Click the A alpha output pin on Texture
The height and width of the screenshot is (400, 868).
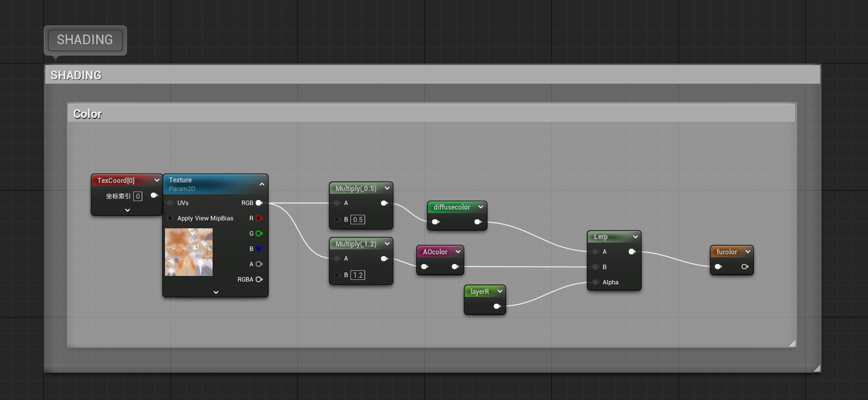259,264
